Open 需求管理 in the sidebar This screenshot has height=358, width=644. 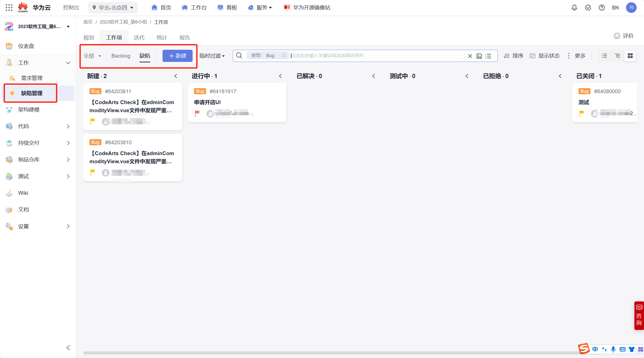[32, 78]
